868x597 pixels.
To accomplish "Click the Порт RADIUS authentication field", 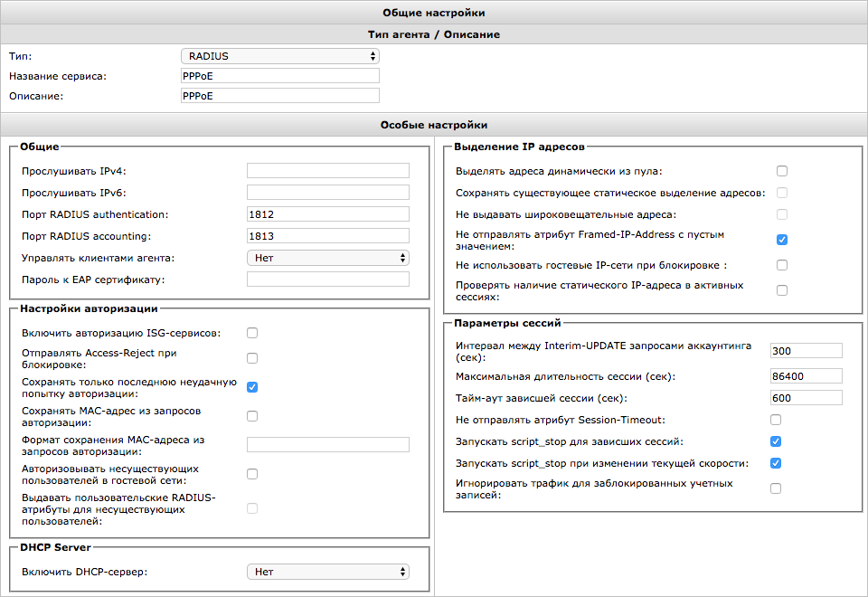I will [x=328, y=213].
